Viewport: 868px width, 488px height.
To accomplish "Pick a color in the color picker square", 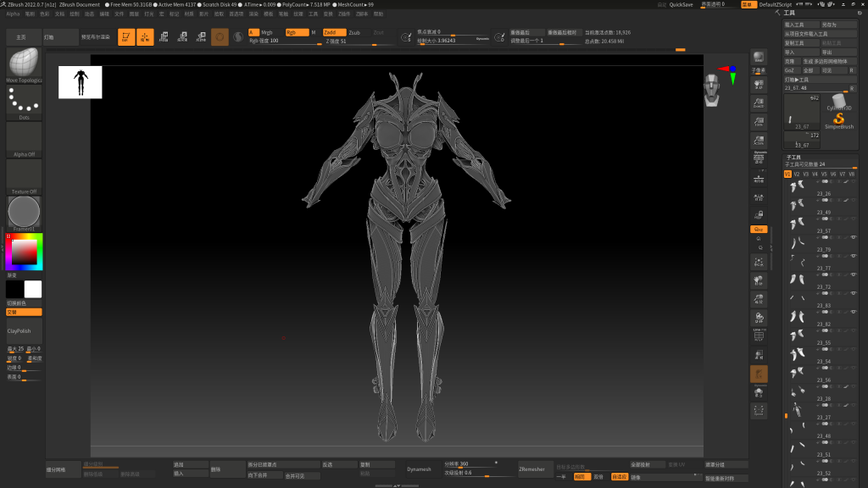I will coord(25,251).
